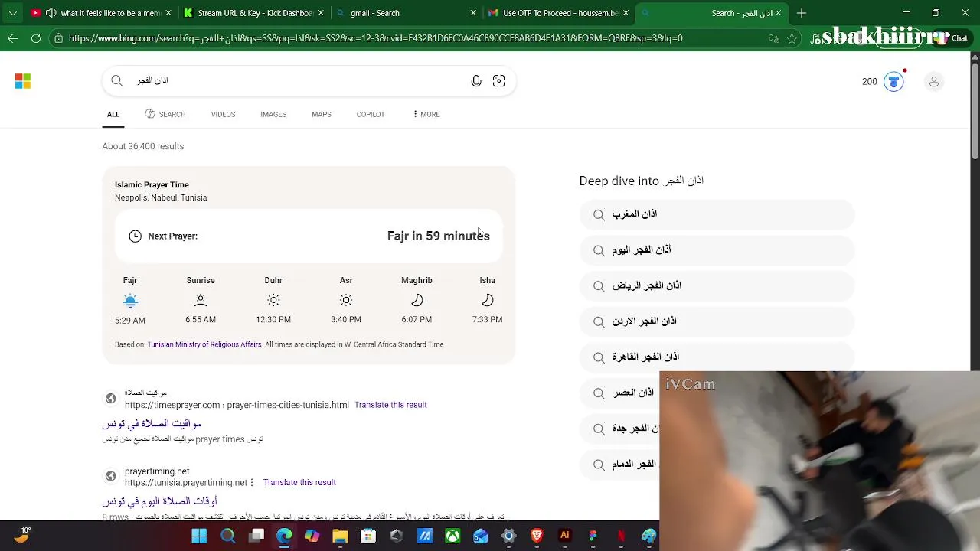Viewport: 980px width, 551px height.
Task: Switch to VIDEOS results
Action: [223, 115]
